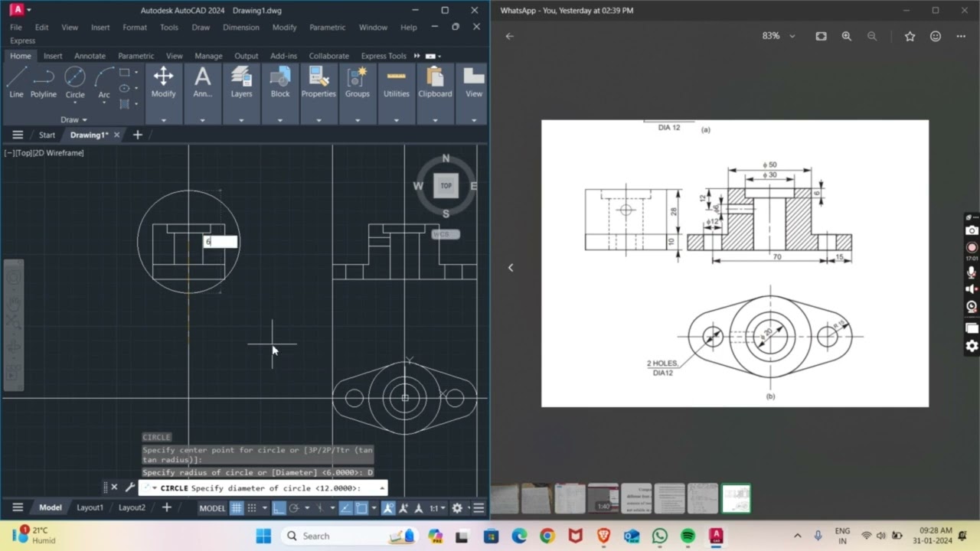Open more options in WhatsApp viewer
Viewport: 980px width, 551px height.
click(961, 36)
